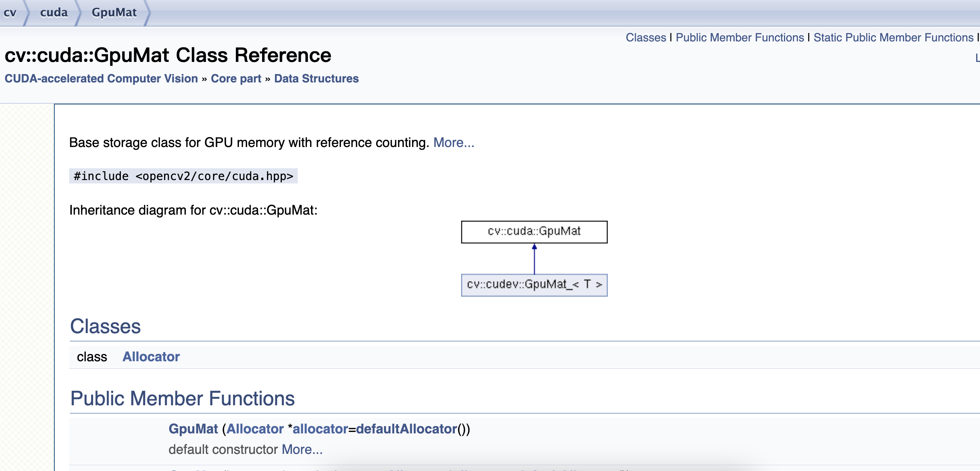
Task: Select the GpuMat breadcrumb item
Action: pos(114,13)
